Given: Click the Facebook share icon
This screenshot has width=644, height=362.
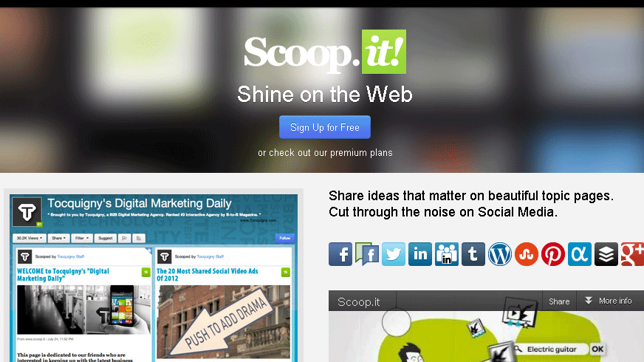Looking at the screenshot, I should pyautogui.click(x=340, y=254).
